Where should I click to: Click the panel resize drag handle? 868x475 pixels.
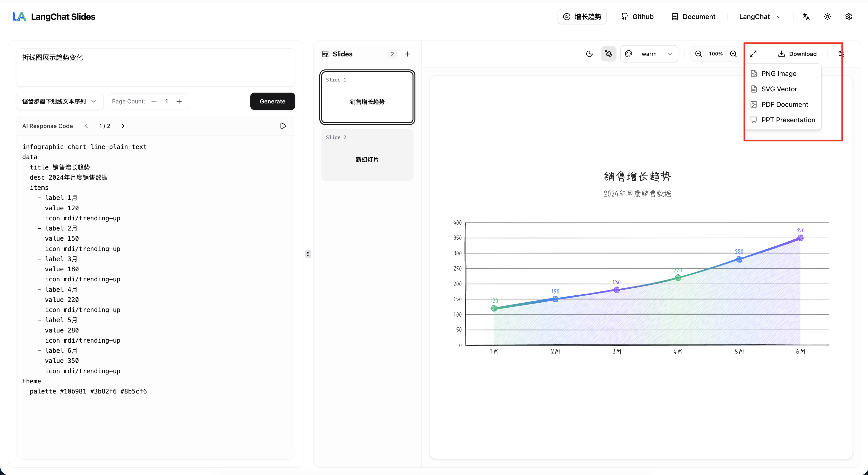[x=308, y=254]
